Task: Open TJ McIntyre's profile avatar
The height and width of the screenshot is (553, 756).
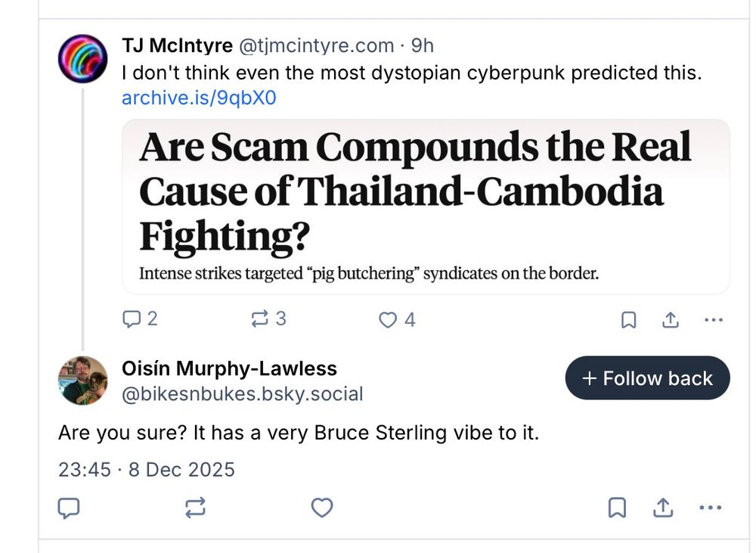Action: (82, 58)
